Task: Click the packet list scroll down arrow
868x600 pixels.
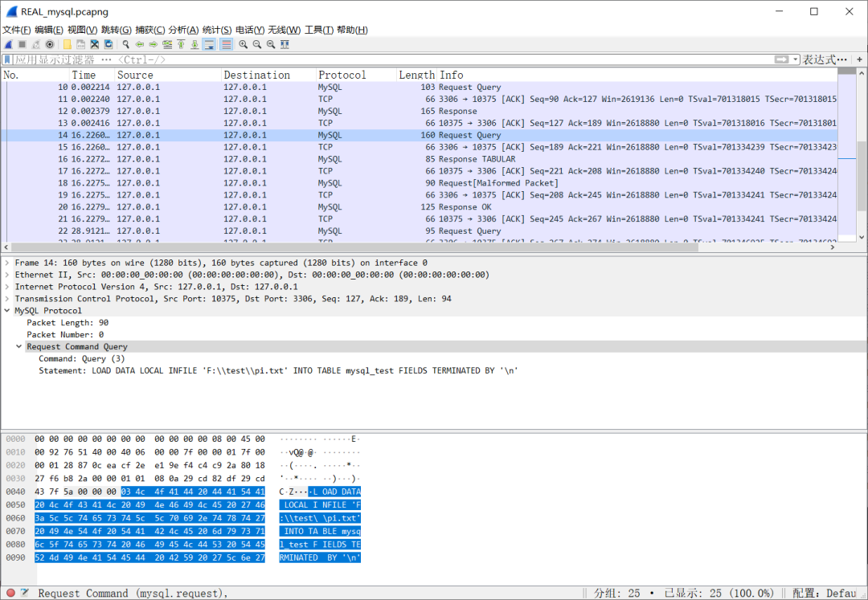Action: (862, 237)
